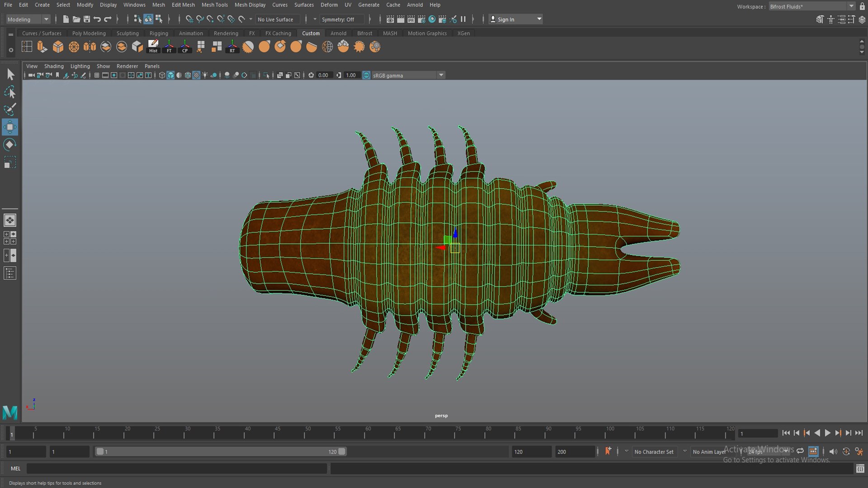Select by hierarchy and combinations icon
This screenshot has width=868, height=488.
(137, 19)
